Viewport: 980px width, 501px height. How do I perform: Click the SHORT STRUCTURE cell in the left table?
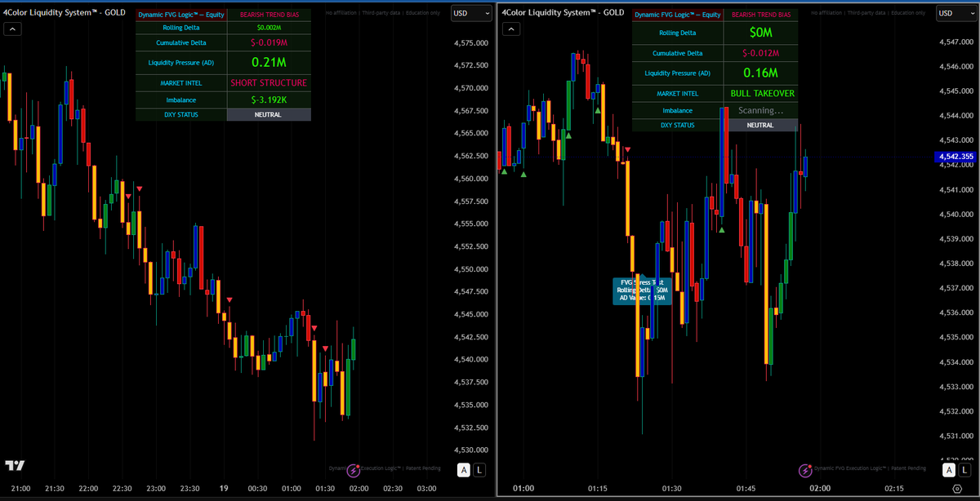[x=269, y=82]
